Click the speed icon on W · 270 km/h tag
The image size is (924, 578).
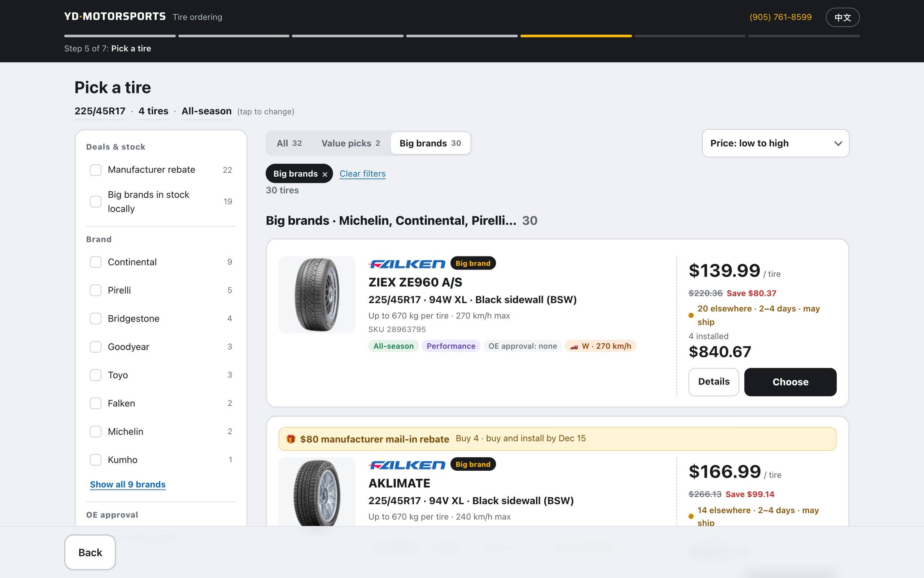(x=574, y=346)
